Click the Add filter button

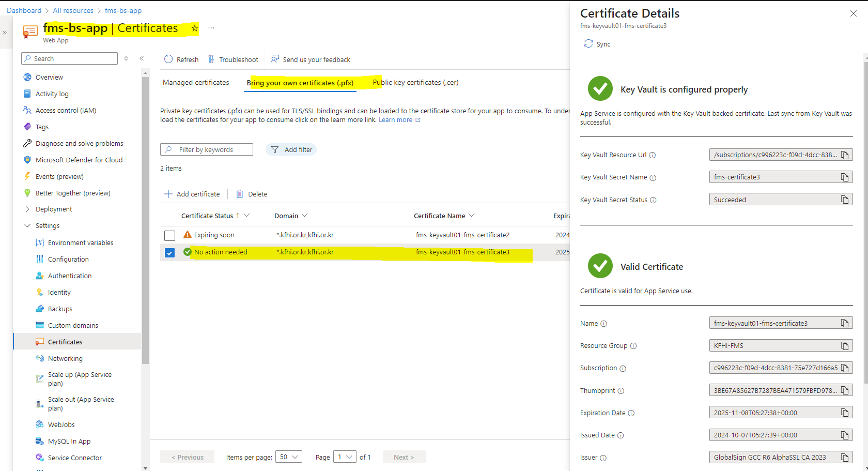click(x=291, y=149)
